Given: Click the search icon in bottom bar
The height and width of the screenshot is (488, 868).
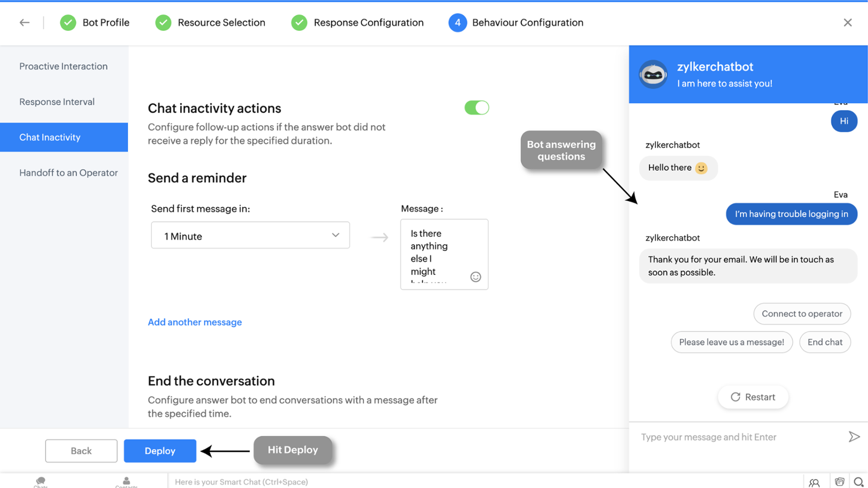Looking at the screenshot, I should (x=858, y=482).
